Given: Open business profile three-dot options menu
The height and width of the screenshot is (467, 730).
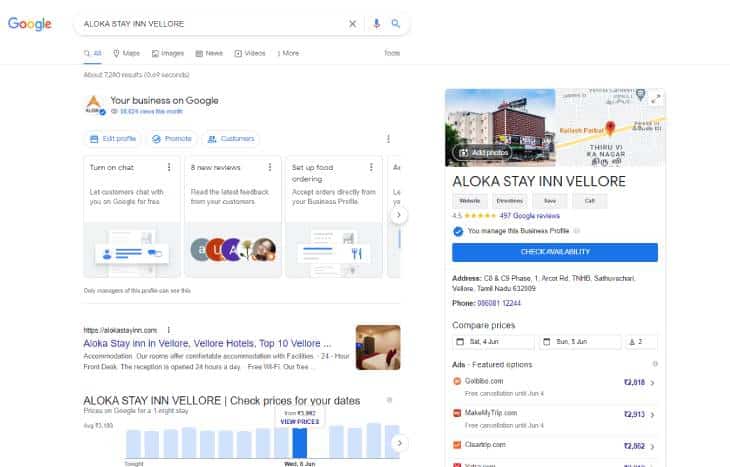Looking at the screenshot, I should tap(388, 139).
